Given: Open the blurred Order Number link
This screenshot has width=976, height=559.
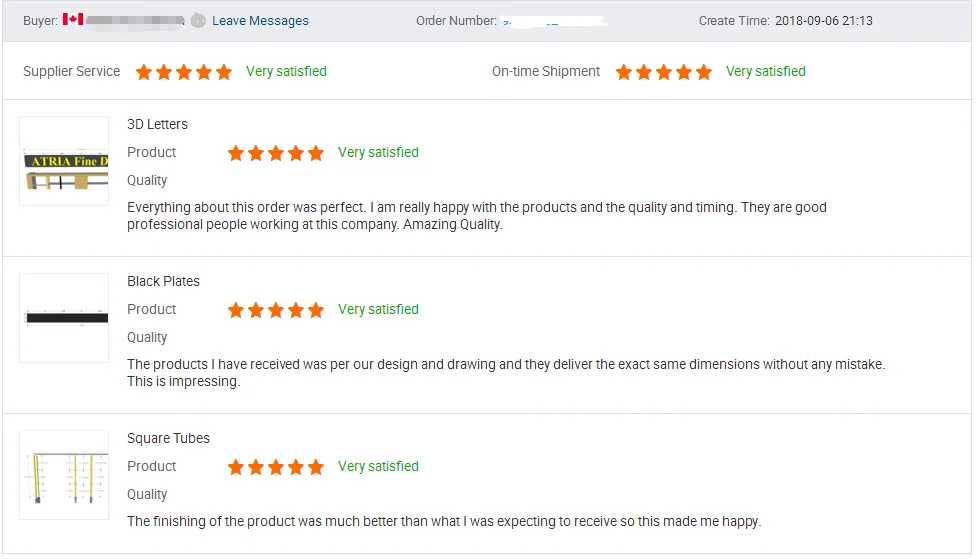Looking at the screenshot, I should tap(557, 21).
